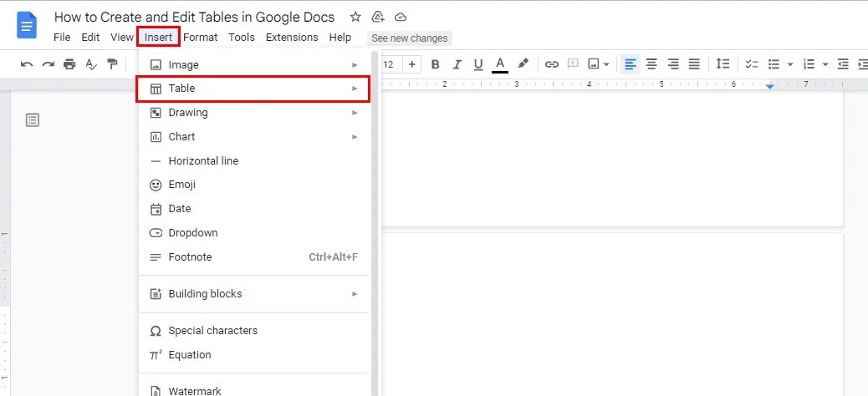Toggle underline formatting
The height and width of the screenshot is (396, 868).
pyautogui.click(x=478, y=64)
